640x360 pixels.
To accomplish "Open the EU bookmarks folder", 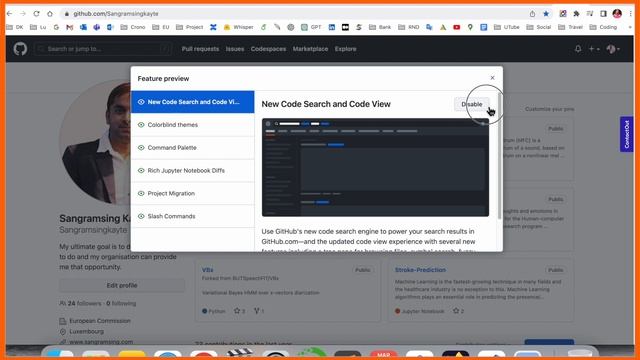I will click(160, 27).
